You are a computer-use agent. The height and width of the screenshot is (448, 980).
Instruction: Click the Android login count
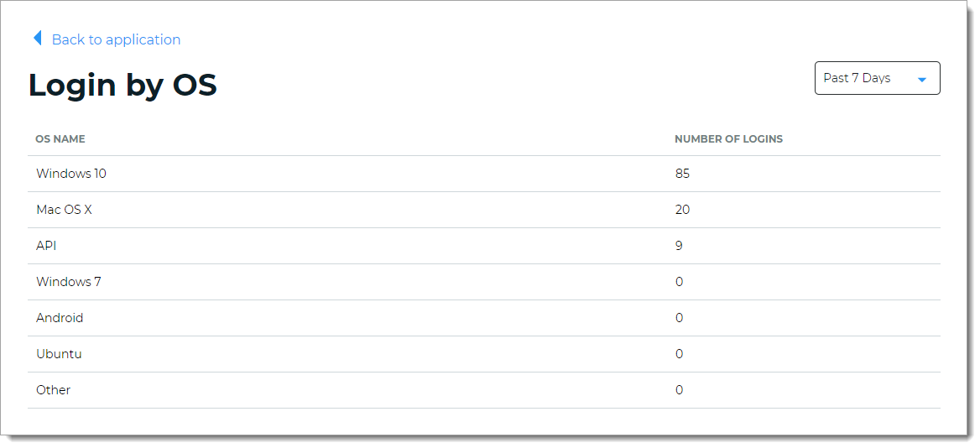pyautogui.click(x=679, y=318)
